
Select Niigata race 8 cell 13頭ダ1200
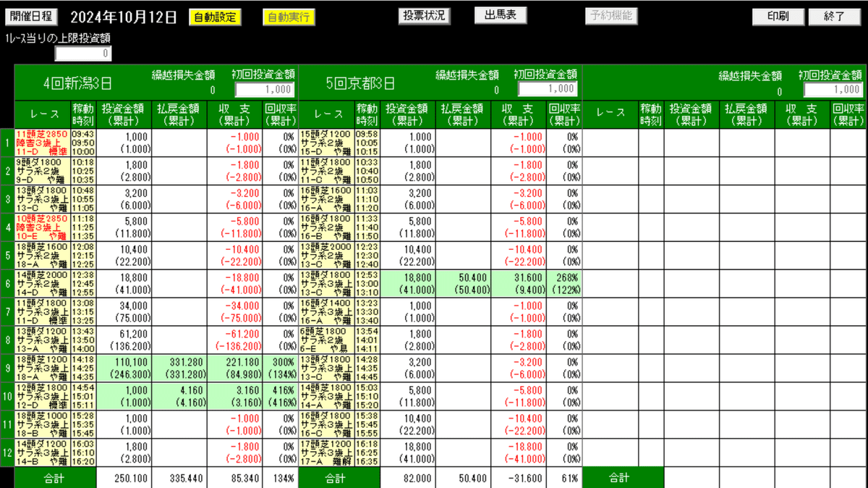click(x=42, y=340)
